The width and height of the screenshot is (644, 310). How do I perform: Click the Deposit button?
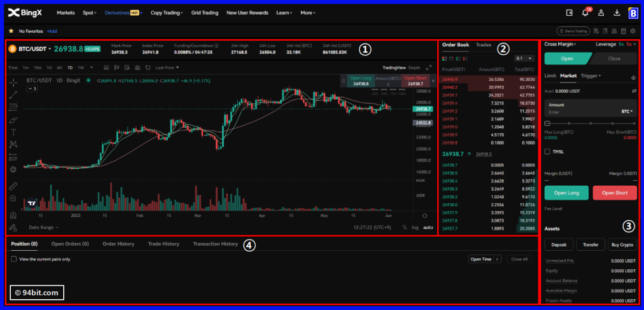tap(559, 244)
